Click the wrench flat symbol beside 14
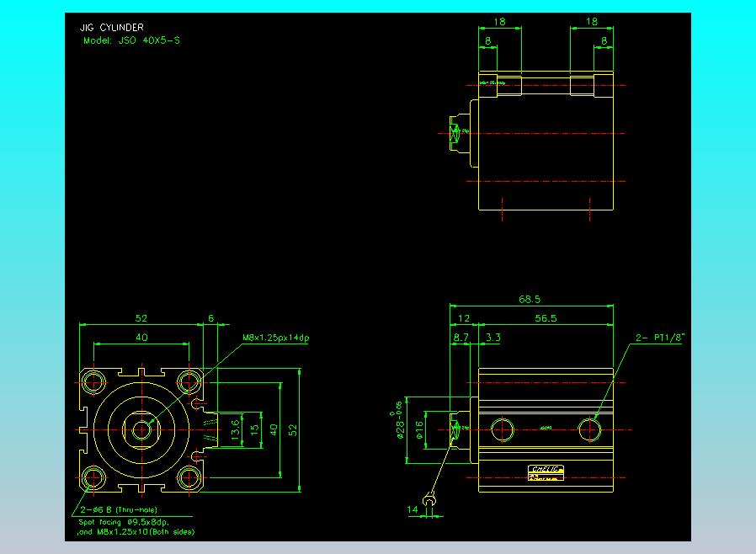This screenshot has width=756, height=554. (429, 503)
